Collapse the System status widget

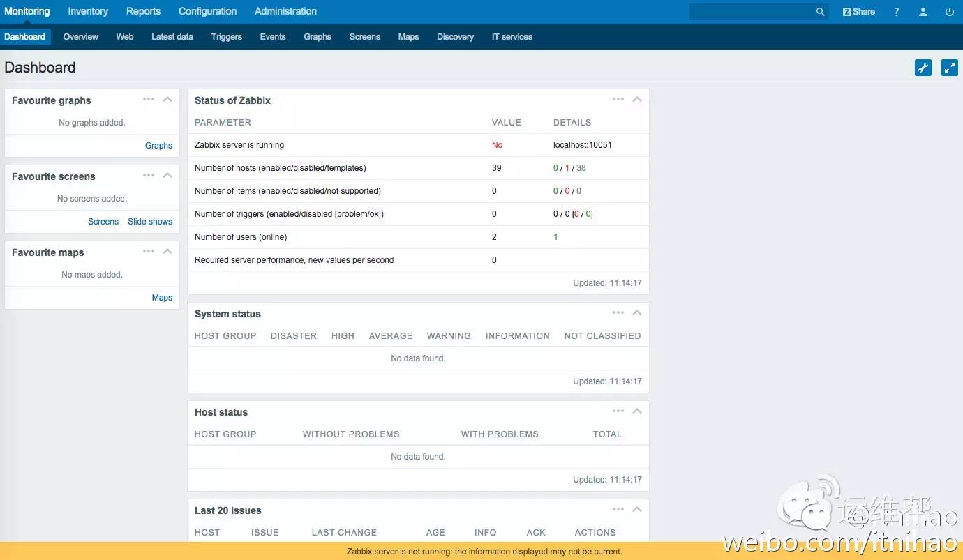637,312
